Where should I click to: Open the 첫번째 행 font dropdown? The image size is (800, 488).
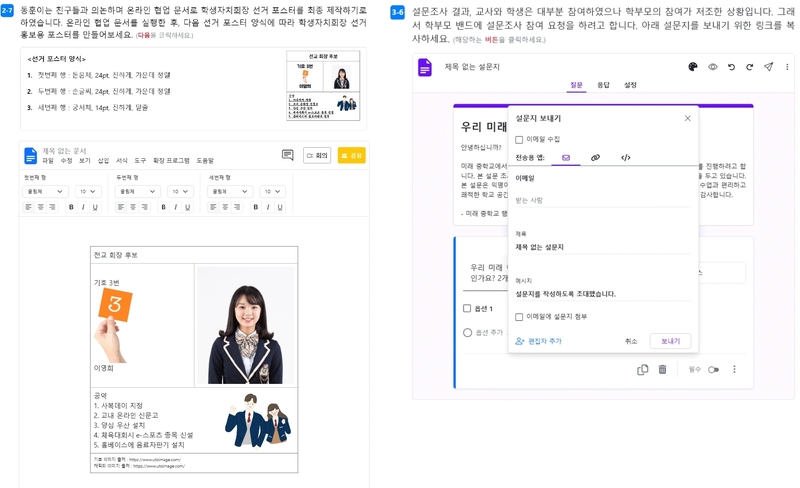[x=45, y=191]
